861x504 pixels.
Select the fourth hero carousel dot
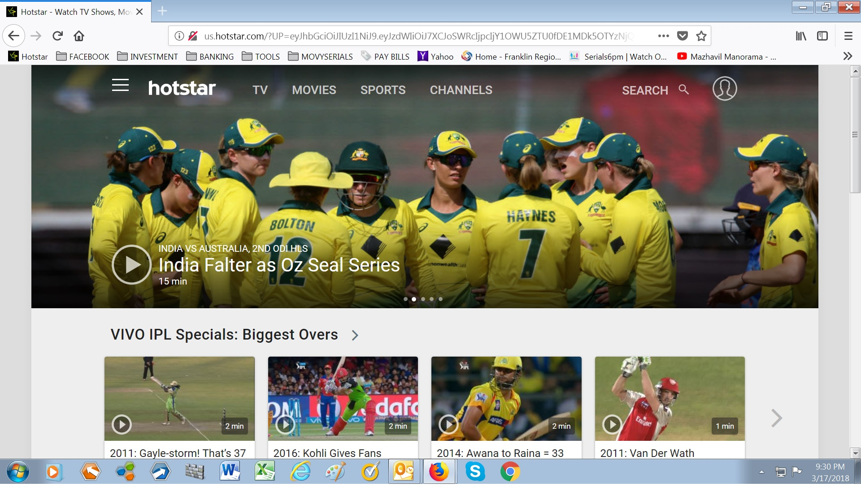[x=431, y=299]
